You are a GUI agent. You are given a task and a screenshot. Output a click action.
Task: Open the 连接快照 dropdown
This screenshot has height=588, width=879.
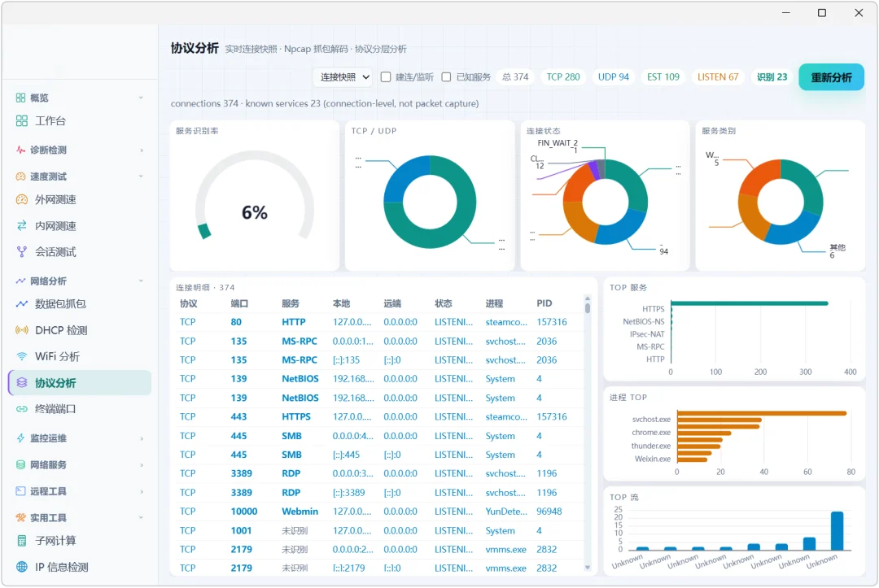point(343,77)
